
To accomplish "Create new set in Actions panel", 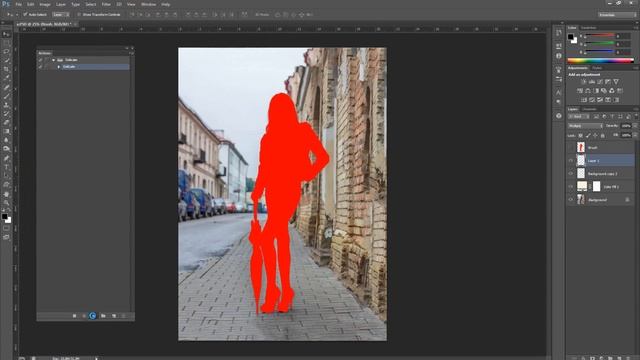I will (x=103, y=316).
